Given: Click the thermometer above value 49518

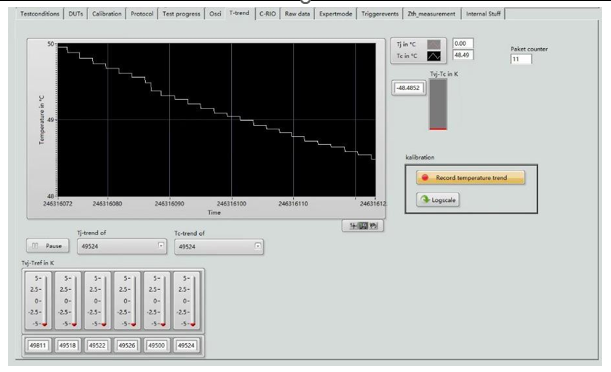Looking at the screenshot, I should click(x=68, y=301).
